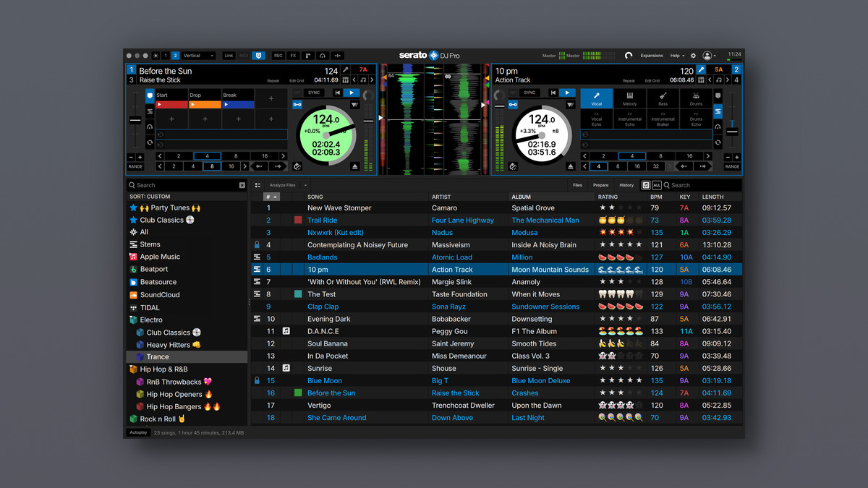Screen dimensions: 868x488
Task: Click the Beatport library icon
Action: pyautogui.click(x=133, y=269)
